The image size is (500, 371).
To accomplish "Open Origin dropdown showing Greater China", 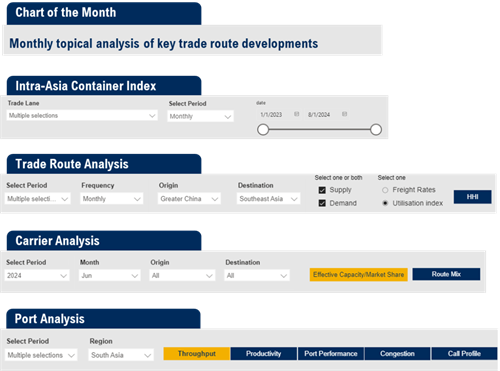I will pyautogui.click(x=189, y=199).
